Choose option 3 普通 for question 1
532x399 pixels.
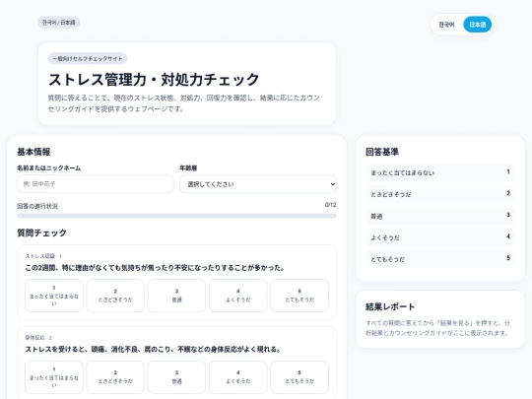(176, 296)
